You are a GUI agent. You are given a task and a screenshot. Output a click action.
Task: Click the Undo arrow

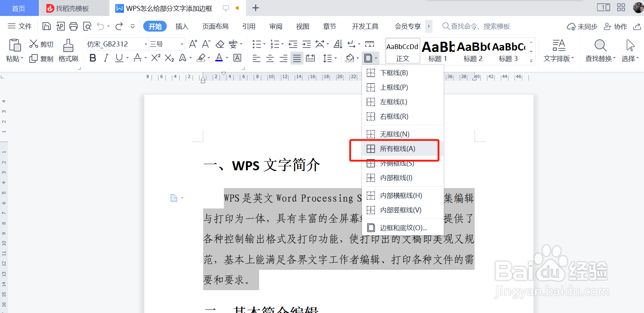coord(100,26)
